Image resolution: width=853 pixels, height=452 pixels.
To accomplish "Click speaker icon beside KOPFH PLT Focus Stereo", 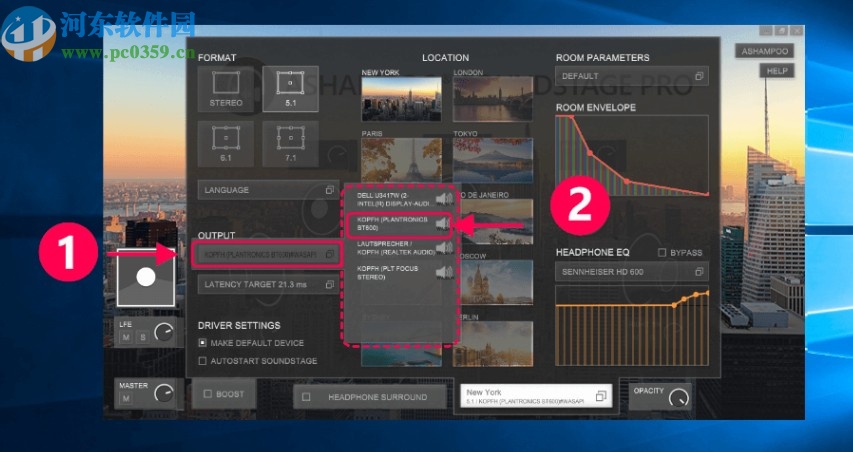I will pos(444,273).
